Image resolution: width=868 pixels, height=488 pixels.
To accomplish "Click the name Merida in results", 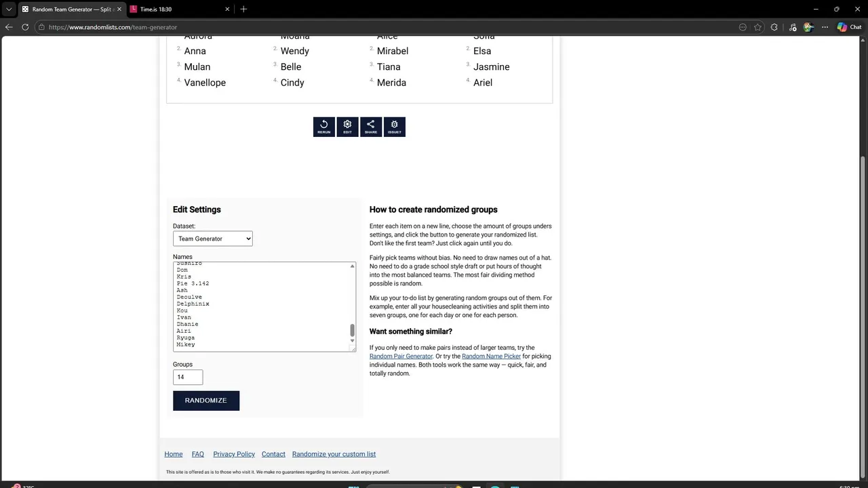I will pos(391,83).
